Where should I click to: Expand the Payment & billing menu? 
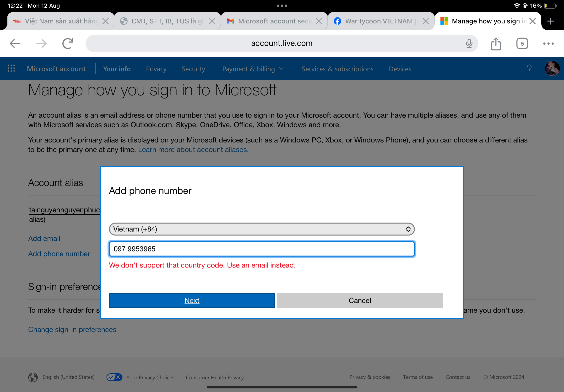(253, 69)
